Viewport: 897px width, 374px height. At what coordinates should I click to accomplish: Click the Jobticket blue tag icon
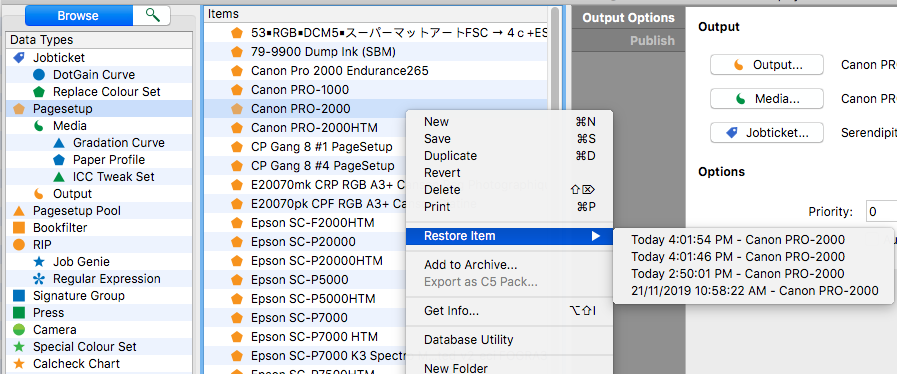click(19, 58)
